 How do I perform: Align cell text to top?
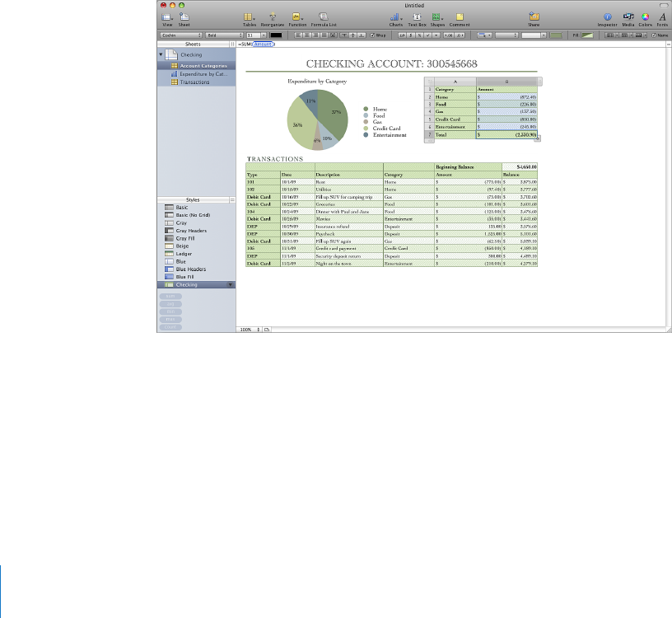pyautogui.click(x=343, y=35)
